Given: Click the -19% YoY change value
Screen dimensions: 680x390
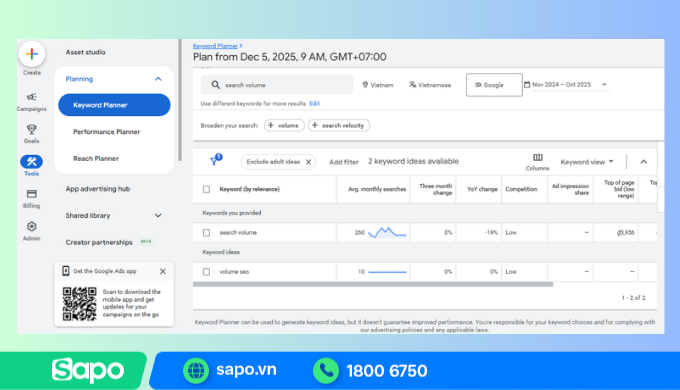Looking at the screenshot, I should 491,233.
